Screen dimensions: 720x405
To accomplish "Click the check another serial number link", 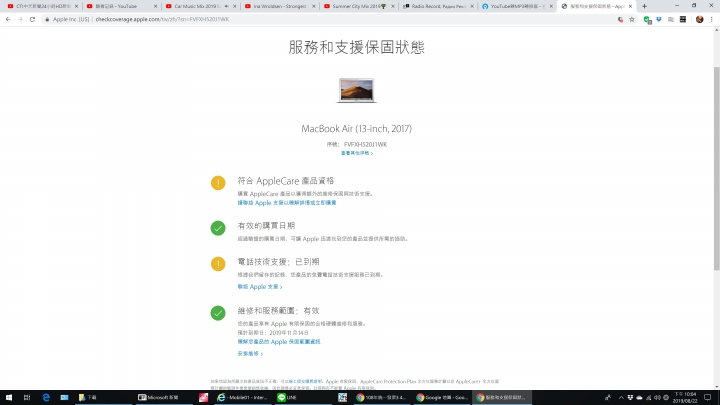I will [x=357, y=153].
